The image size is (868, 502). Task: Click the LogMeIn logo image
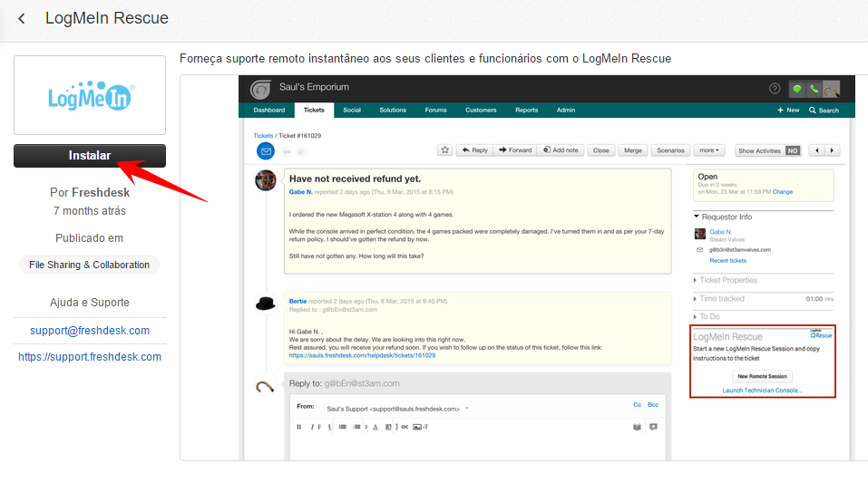point(90,95)
